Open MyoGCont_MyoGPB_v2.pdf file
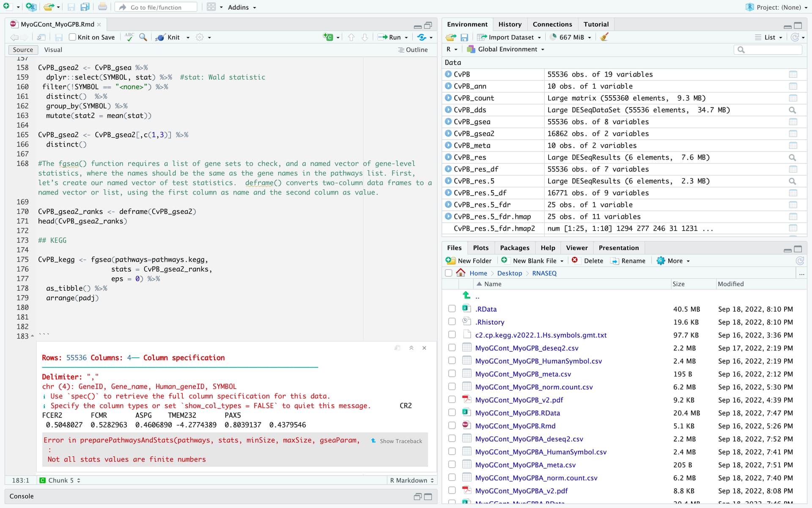The width and height of the screenshot is (812, 508). point(519,400)
